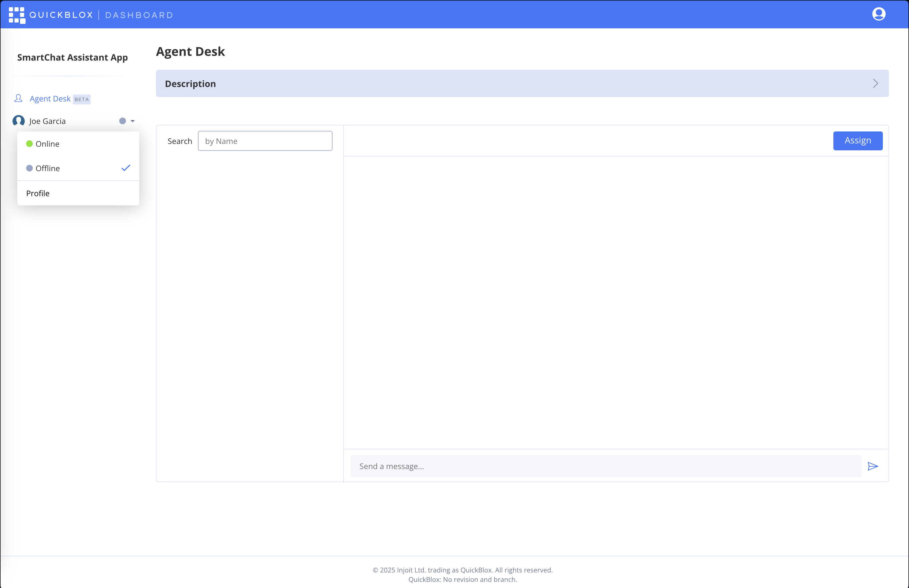Image resolution: width=909 pixels, height=588 pixels.
Task: Set status to Online
Action: [x=47, y=144]
